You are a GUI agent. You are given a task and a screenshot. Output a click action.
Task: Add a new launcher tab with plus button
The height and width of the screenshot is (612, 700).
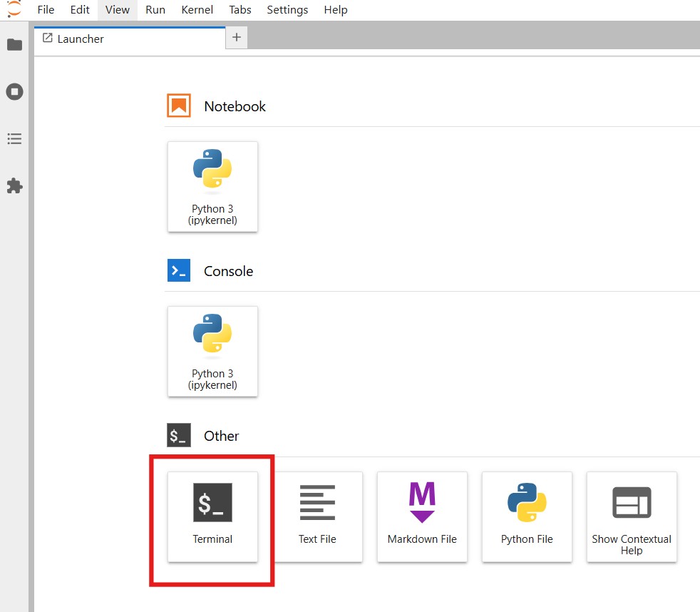(x=237, y=38)
